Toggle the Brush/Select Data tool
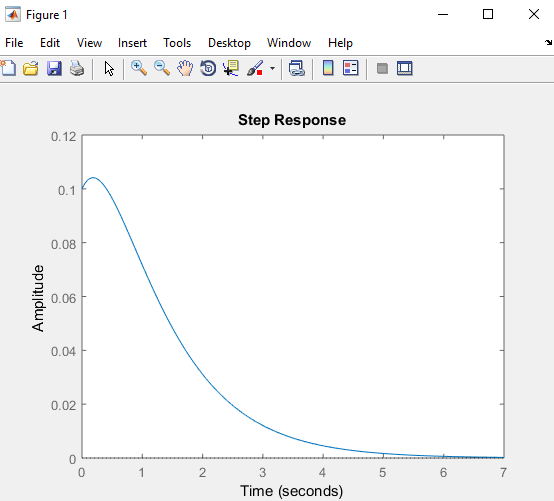 coord(255,68)
